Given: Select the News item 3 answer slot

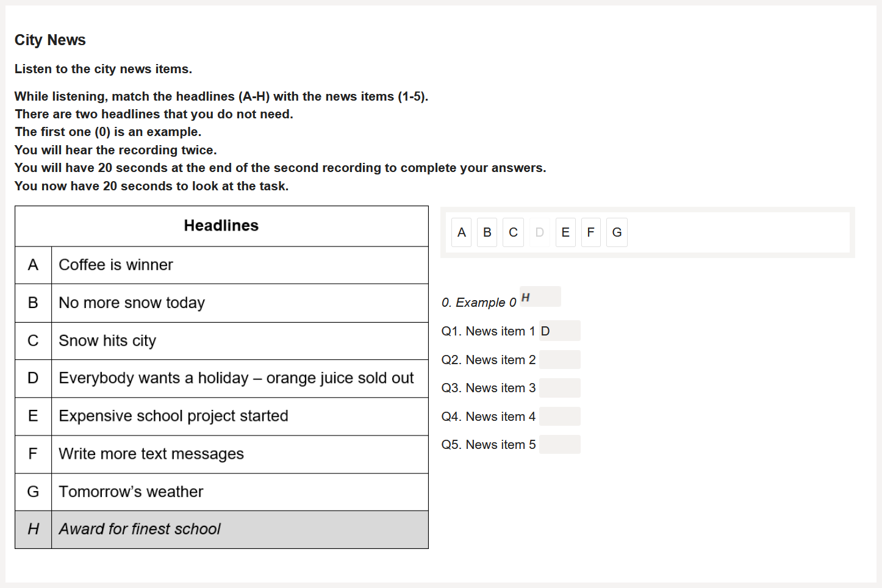Looking at the screenshot, I should point(559,388).
